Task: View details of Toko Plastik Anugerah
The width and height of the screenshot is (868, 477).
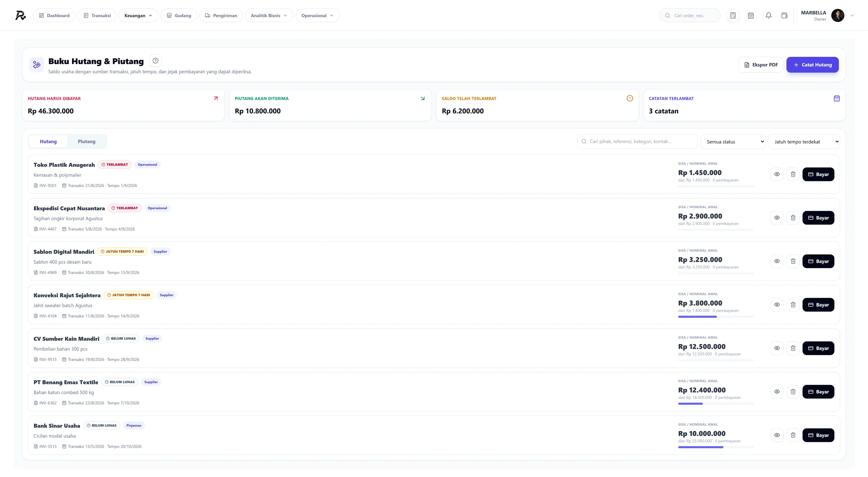Action: click(777, 174)
